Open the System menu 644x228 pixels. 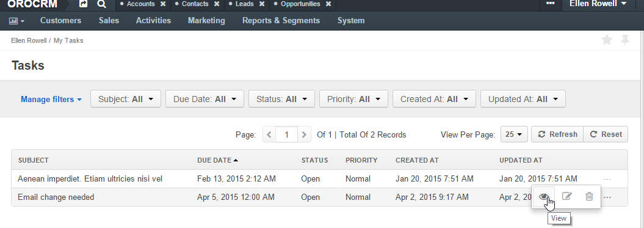pyautogui.click(x=351, y=21)
